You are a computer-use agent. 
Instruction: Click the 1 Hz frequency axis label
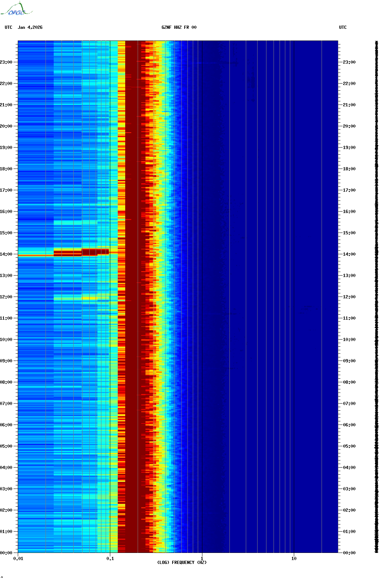[202, 559]
